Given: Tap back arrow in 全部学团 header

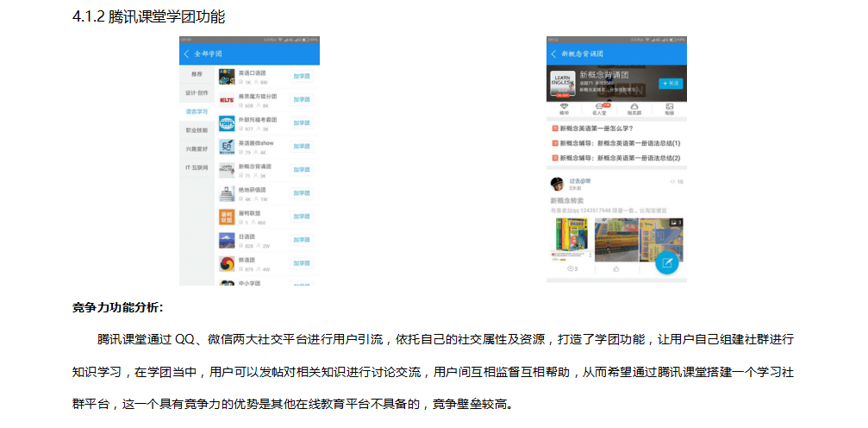Looking at the screenshot, I should point(186,54).
